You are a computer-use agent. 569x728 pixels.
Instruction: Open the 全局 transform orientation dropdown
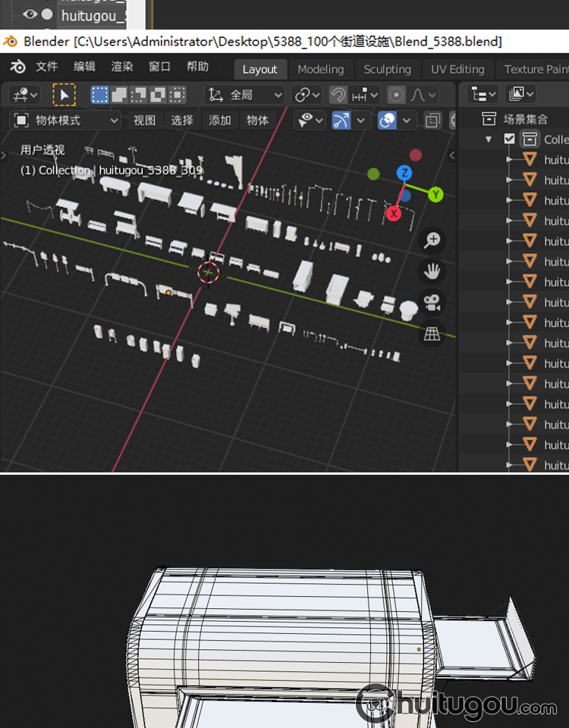click(246, 95)
